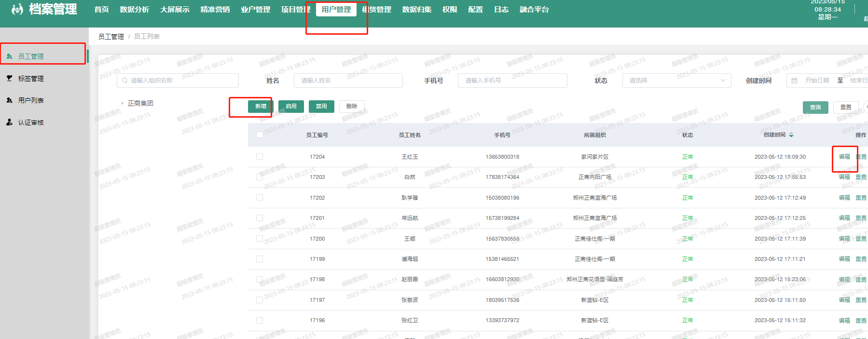Click the 查询 button
This screenshot has width=868, height=339.
(x=815, y=108)
